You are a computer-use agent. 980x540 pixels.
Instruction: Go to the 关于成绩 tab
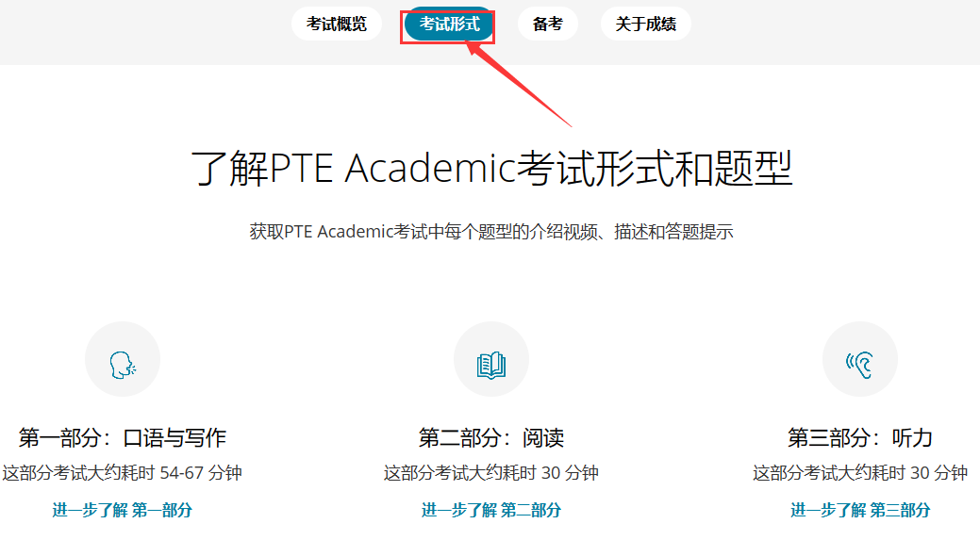[645, 25]
